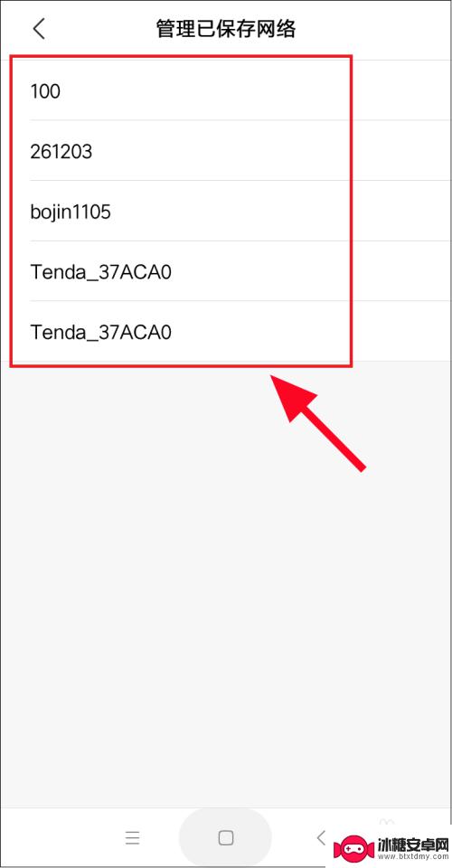The height and width of the screenshot is (868, 452).
Task: Choose the first Tenda_37ACA0 network
Action: (x=226, y=271)
